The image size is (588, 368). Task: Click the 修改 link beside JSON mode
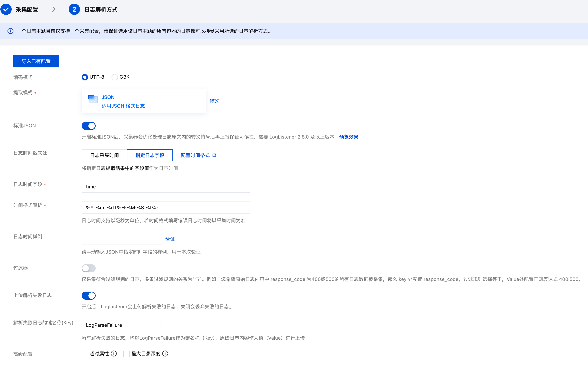click(x=214, y=101)
